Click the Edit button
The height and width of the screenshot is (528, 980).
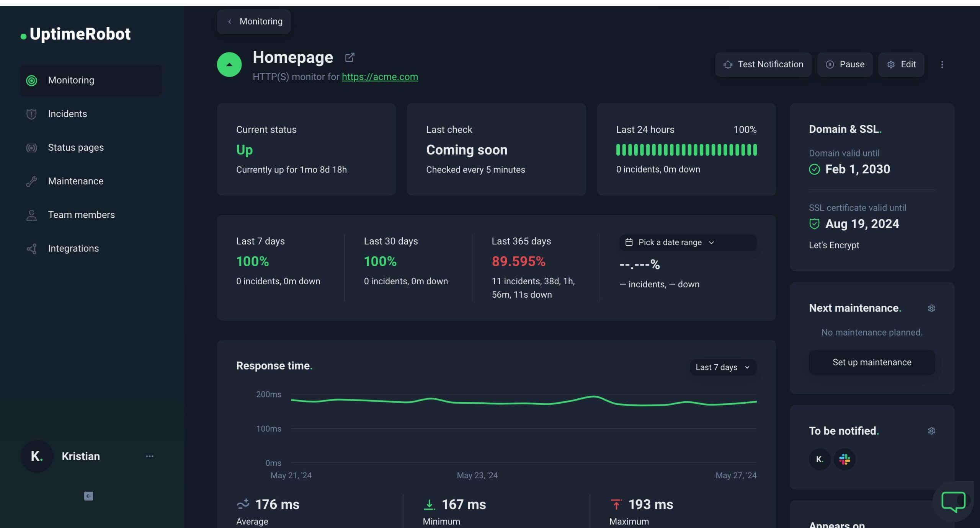click(901, 64)
